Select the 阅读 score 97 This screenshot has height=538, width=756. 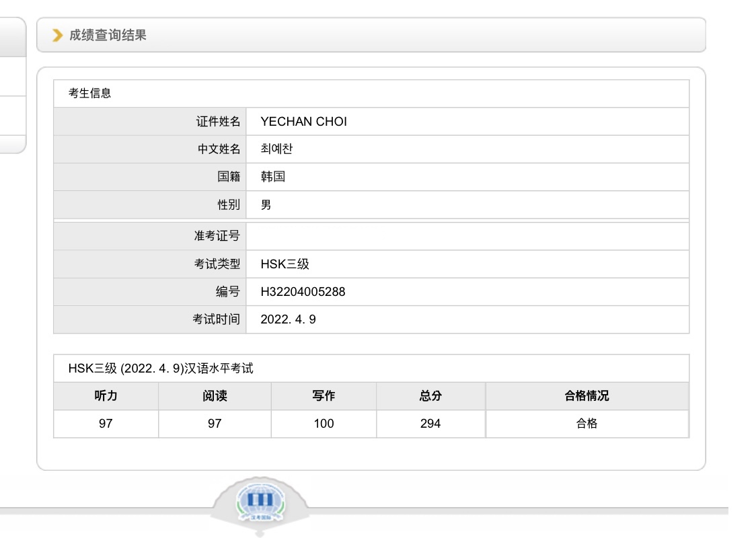point(215,424)
